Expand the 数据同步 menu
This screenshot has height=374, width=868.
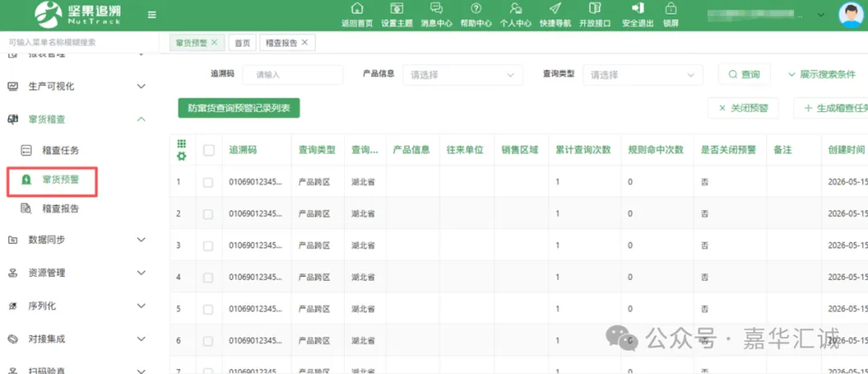pyautogui.click(x=141, y=240)
